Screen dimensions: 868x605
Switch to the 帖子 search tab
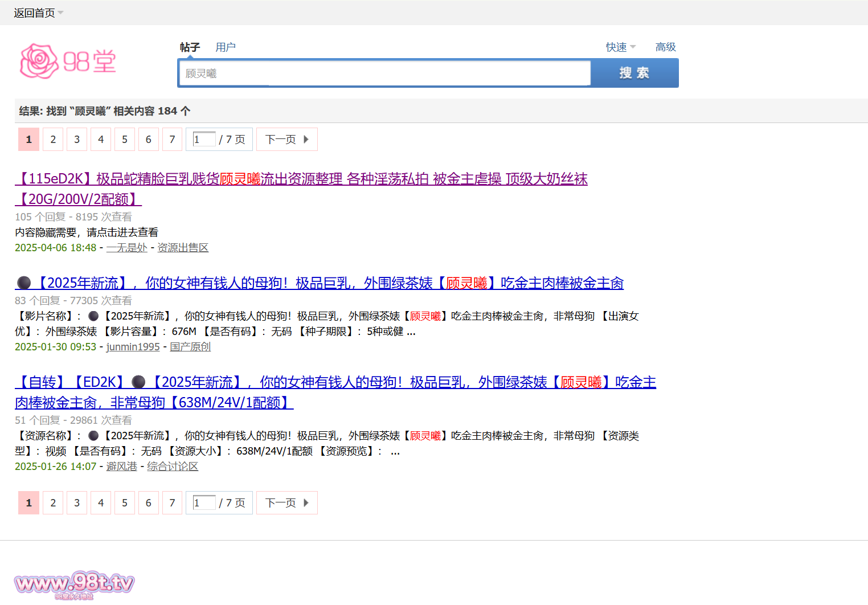(190, 47)
